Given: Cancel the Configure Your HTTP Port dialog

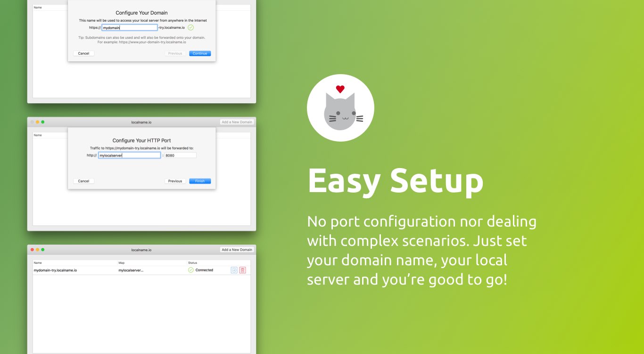Looking at the screenshot, I should tap(84, 181).
